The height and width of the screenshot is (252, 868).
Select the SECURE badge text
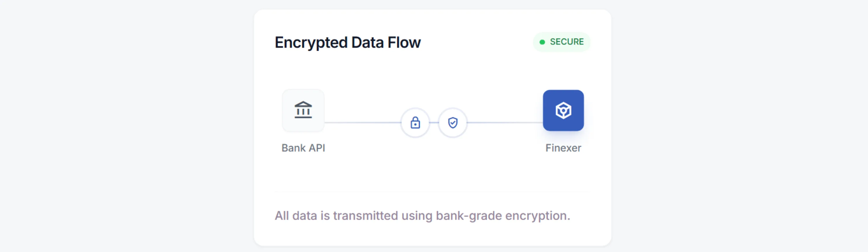pos(567,42)
